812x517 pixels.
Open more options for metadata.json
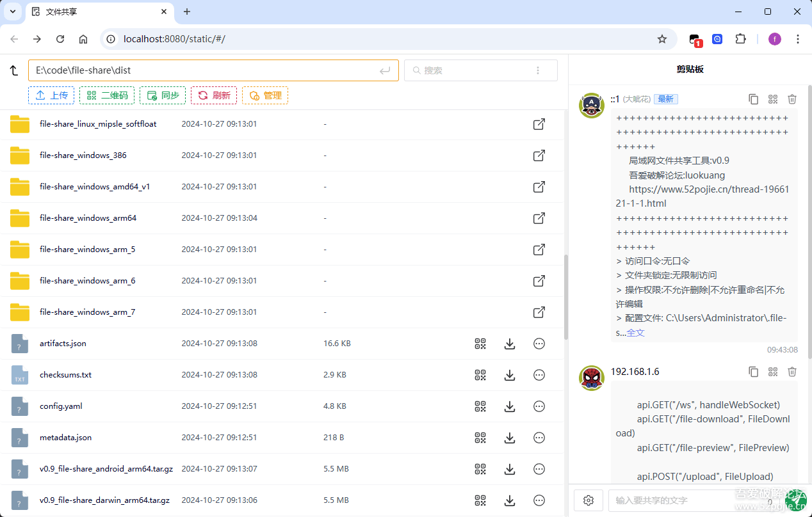pyautogui.click(x=539, y=438)
